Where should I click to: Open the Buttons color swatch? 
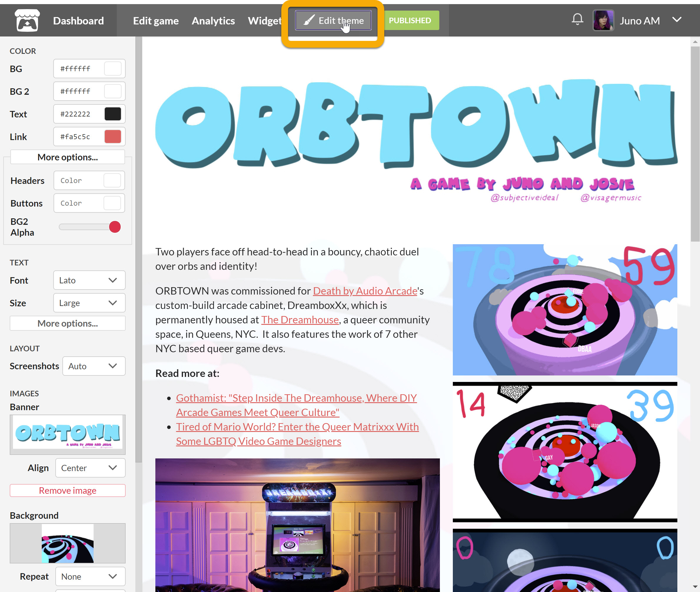(x=112, y=203)
